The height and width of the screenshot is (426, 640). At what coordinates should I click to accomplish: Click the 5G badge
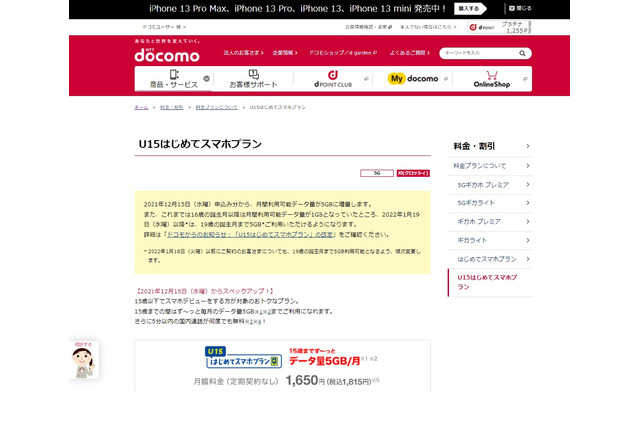(377, 173)
